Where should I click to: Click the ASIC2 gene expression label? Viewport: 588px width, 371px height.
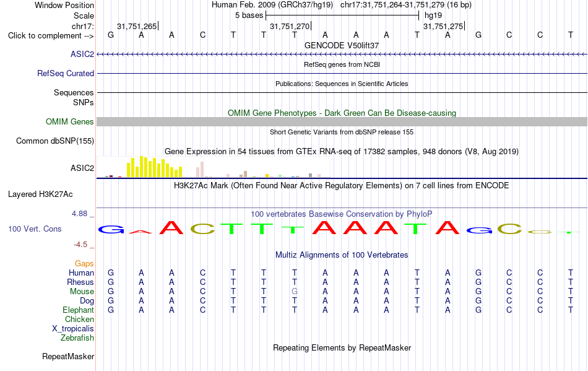pos(82,168)
